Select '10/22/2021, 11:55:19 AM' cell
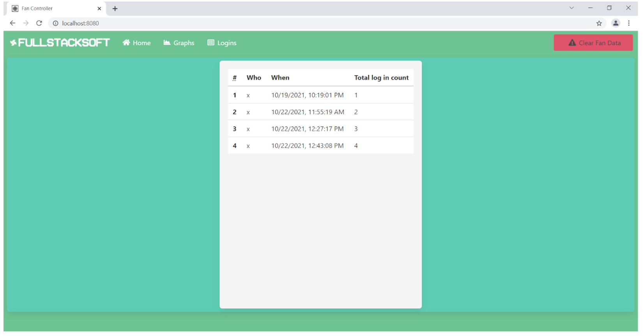 click(308, 112)
